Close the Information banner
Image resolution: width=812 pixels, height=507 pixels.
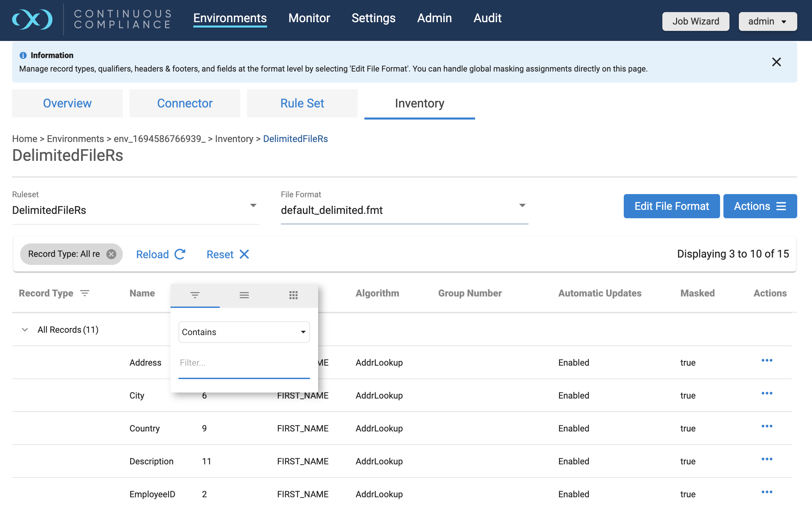[776, 62]
